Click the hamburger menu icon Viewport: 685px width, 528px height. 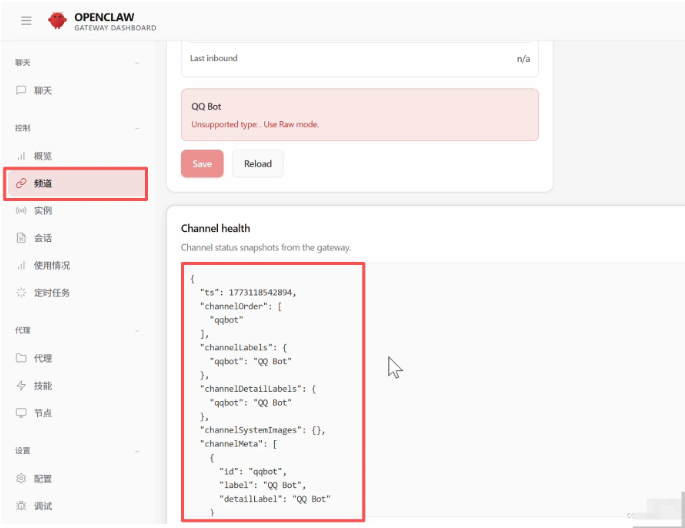coord(26,20)
